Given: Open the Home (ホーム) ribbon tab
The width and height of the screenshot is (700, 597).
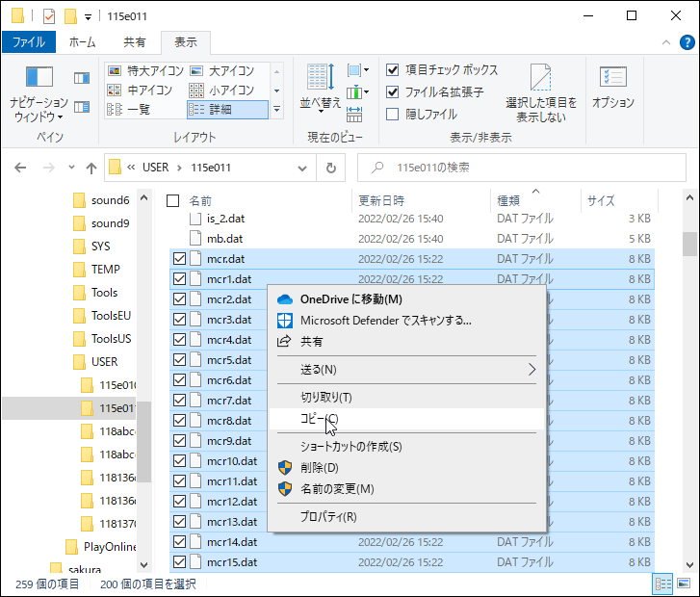Looking at the screenshot, I should tap(84, 42).
